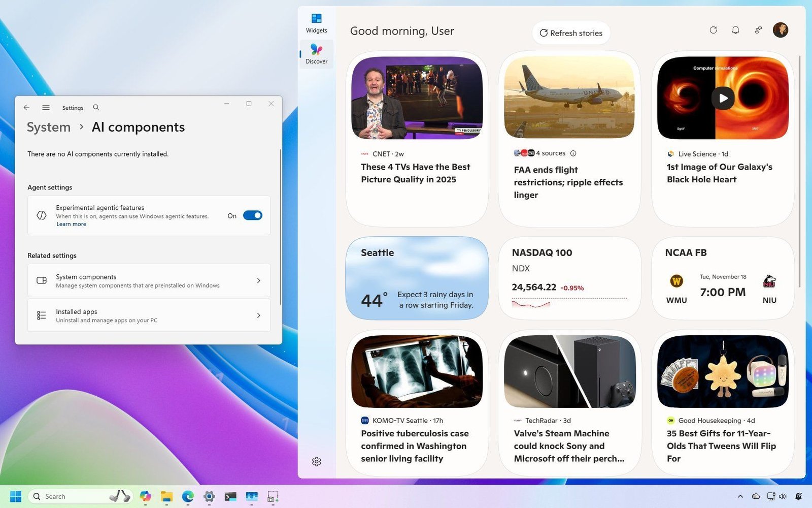The height and width of the screenshot is (508, 812).
Task: Expand Installed apps settings
Action: [x=149, y=315]
